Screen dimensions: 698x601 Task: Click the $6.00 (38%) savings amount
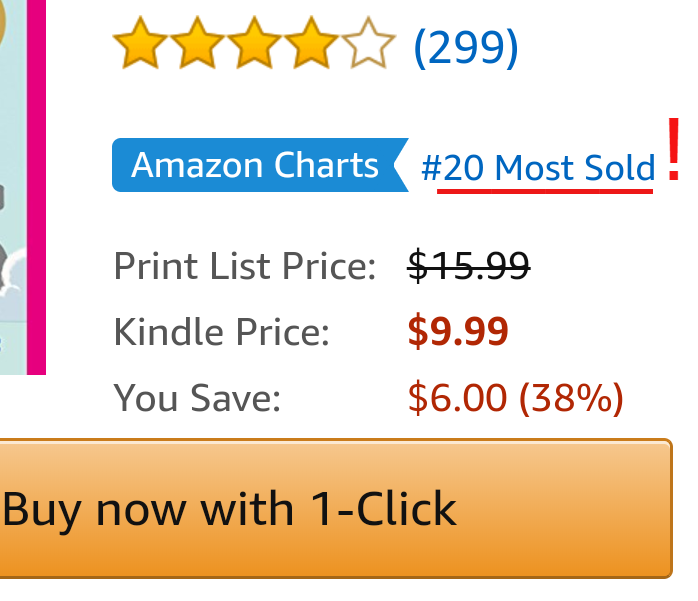click(x=515, y=398)
